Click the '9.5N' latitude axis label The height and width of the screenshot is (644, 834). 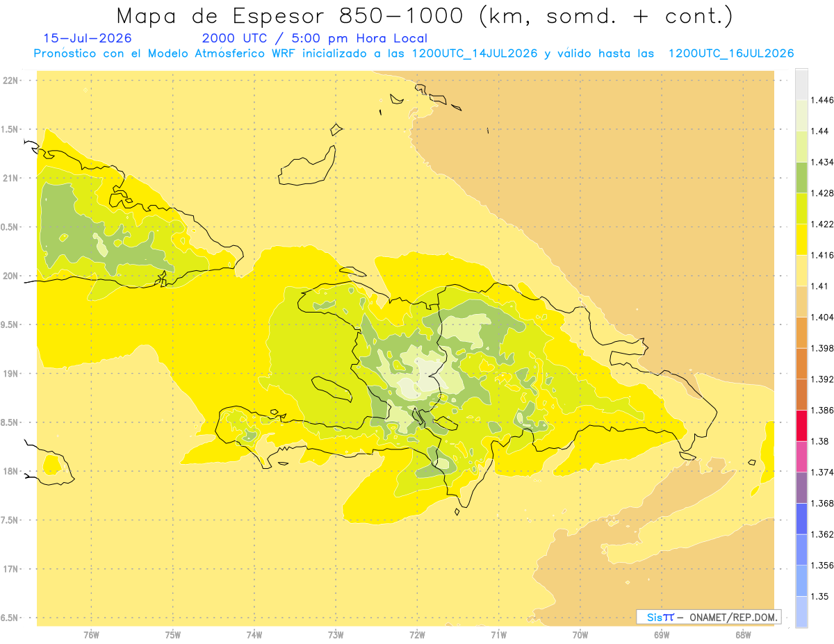[10, 325]
